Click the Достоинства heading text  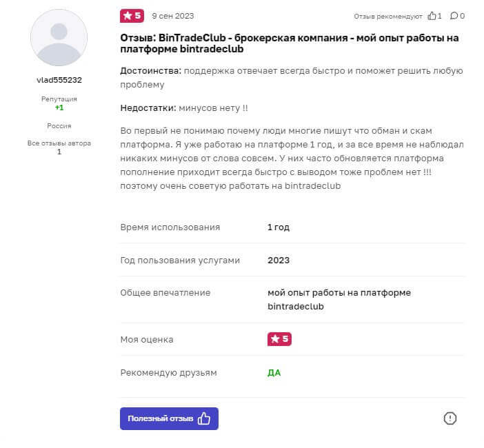pyautogui.click(x=151, y=71)
